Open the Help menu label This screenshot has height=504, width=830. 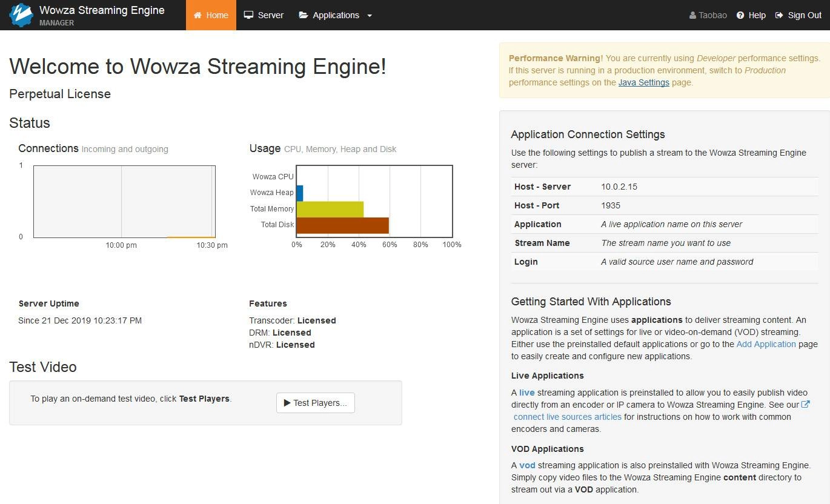757,15
